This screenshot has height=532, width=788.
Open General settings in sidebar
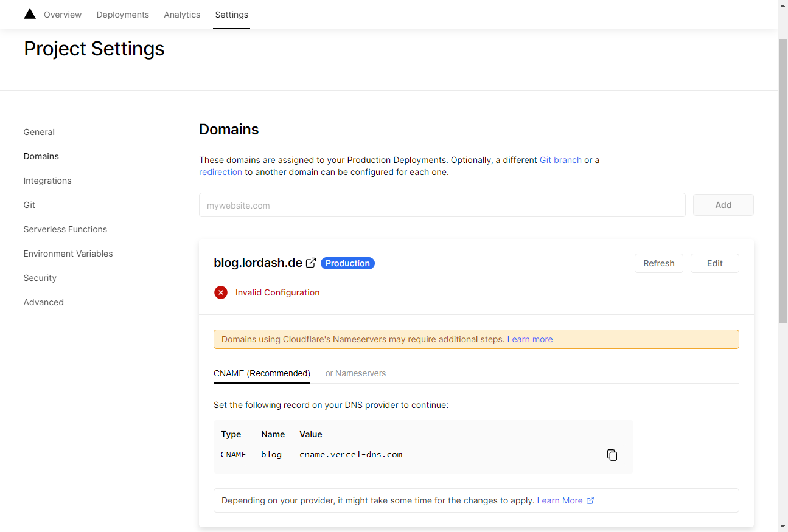pyautogui.click(x=39, y=132)
